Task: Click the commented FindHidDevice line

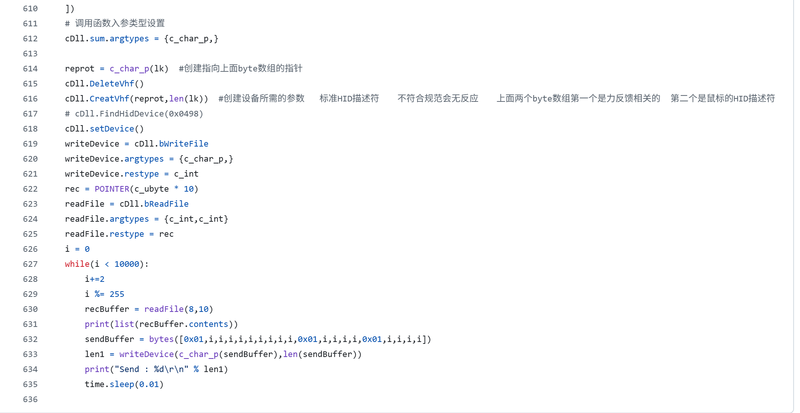Action: [x=134, y=114]
